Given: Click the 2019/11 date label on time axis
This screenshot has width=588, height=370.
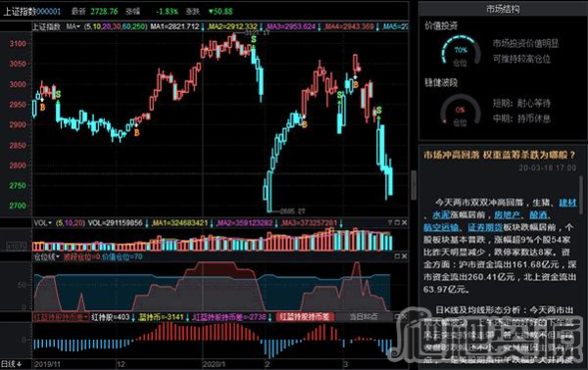Looking at the screenshot, I should (47, 364).
